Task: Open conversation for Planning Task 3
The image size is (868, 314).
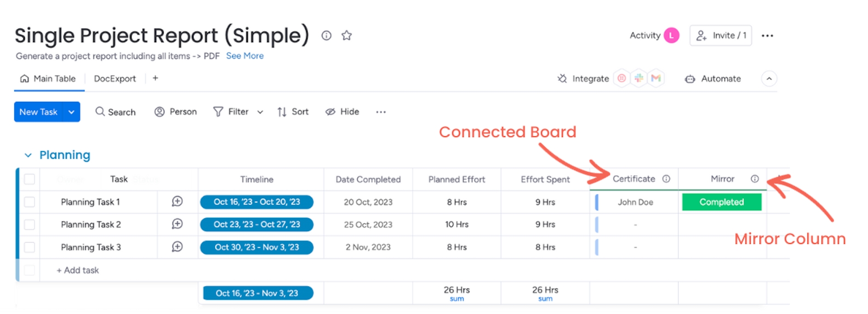Action: [x=177, y=247]
